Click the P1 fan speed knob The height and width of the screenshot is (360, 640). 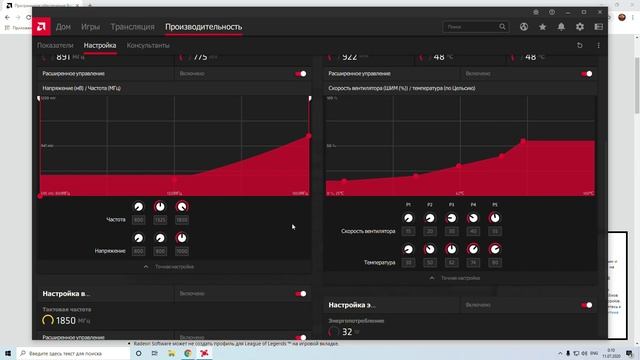click(408, 218)
